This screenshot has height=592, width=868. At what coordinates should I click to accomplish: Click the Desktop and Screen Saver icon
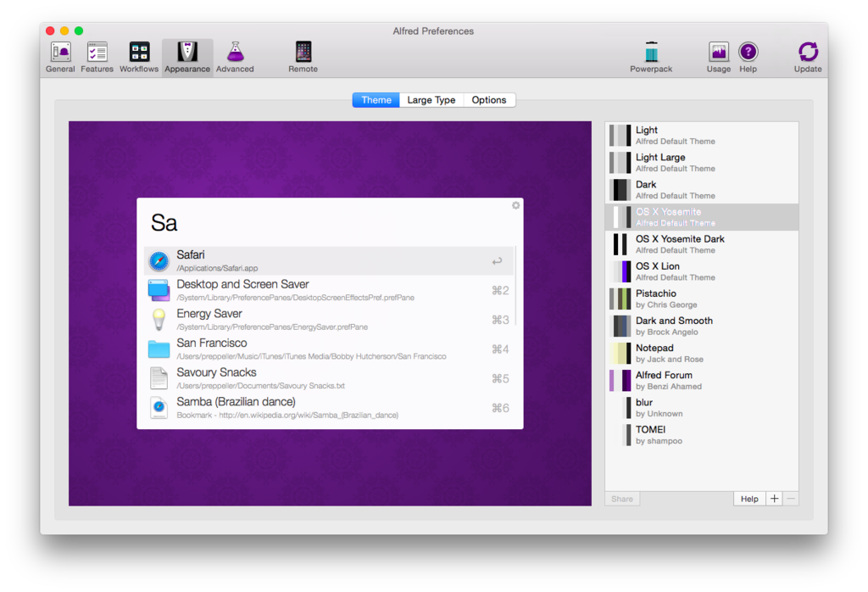click(x=159, y=290)
